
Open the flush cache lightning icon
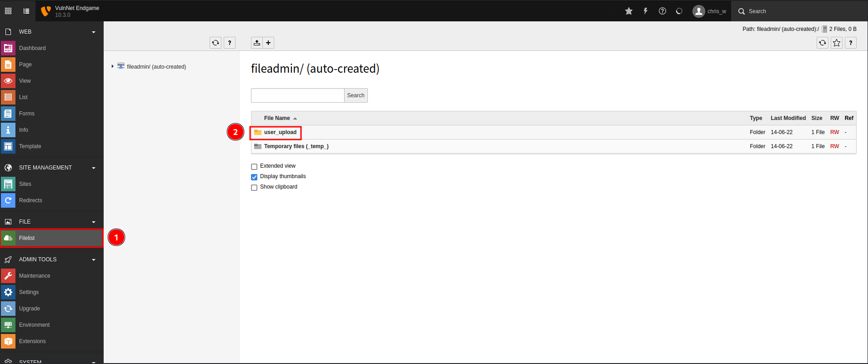pyautogui.click(x=646, y=11)
